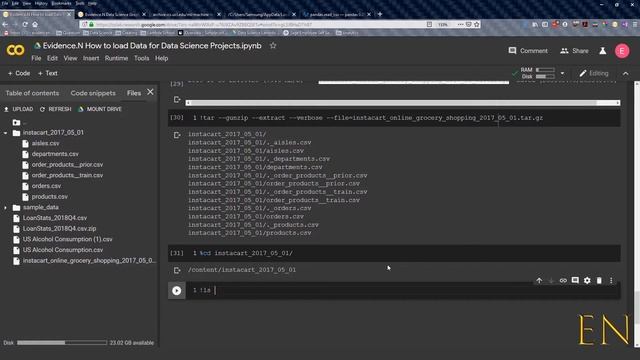
Task: Click into the '!ls' code cell editor
Action: [402, 290]
